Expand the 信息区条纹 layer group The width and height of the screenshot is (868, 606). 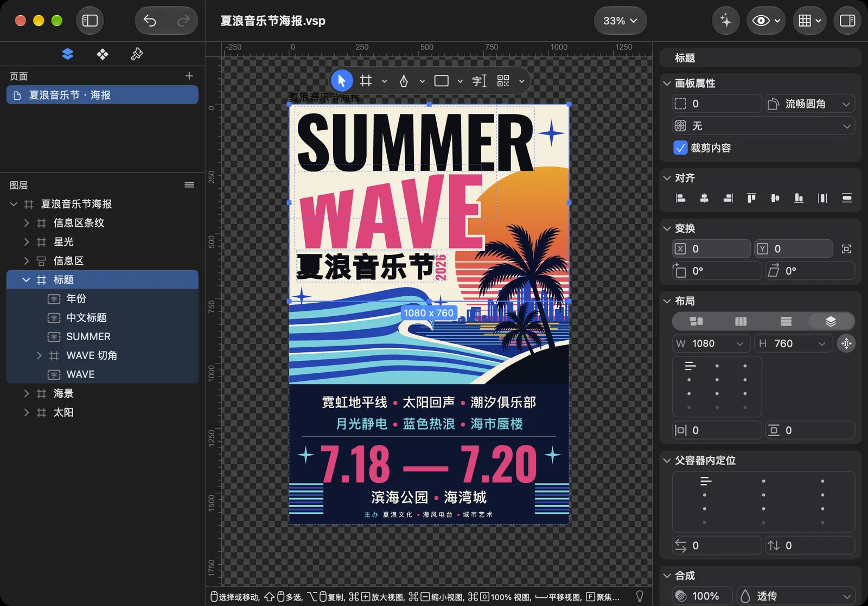(26, 223)
